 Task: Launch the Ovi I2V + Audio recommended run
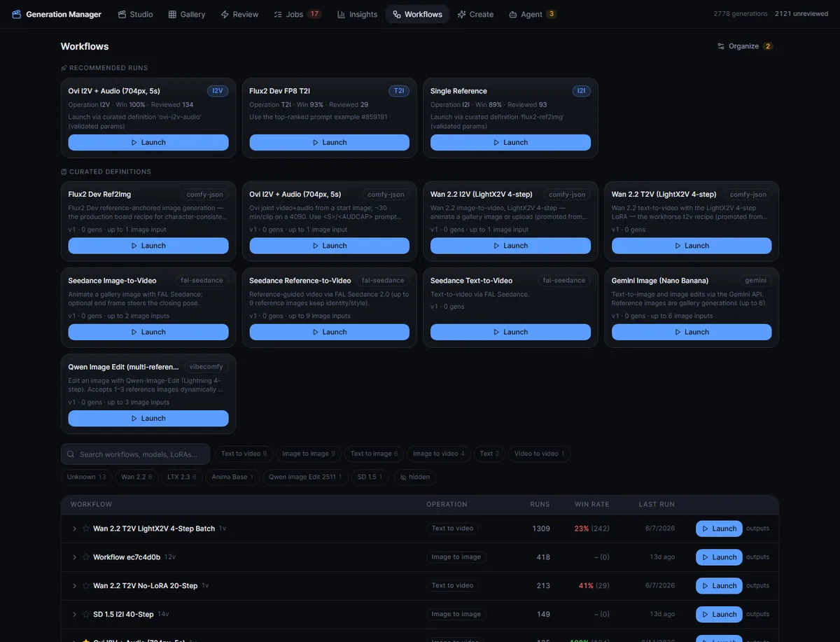(148, 142)
